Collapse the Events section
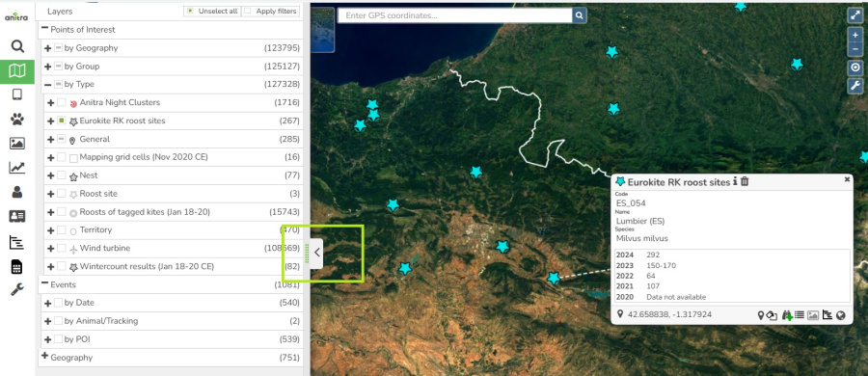The width and height of the screenshot is (868, 376). tap(44, 284)
